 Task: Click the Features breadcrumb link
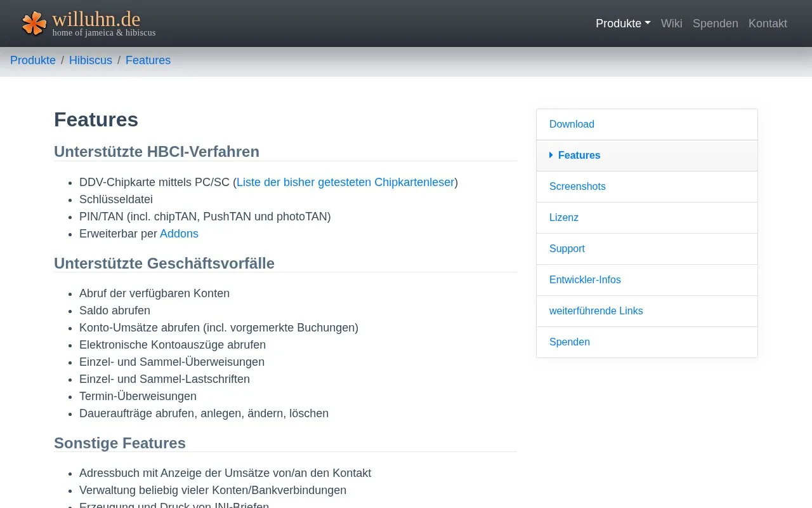click(x=148, y=60)
